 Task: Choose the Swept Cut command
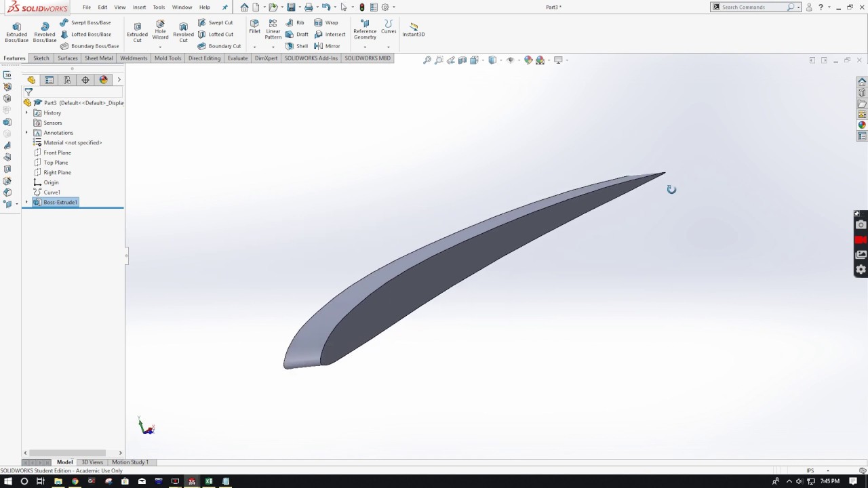(x=216, y=22)
